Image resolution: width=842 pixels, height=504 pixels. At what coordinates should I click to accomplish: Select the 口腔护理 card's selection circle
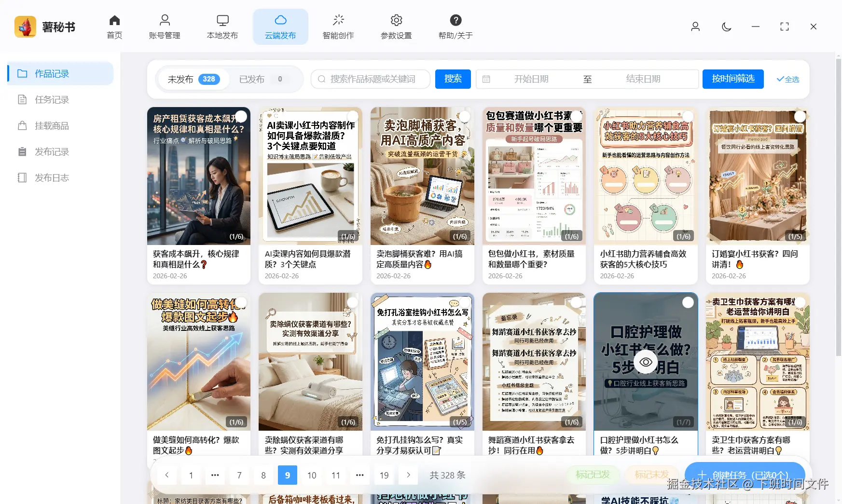pos(688,302)
